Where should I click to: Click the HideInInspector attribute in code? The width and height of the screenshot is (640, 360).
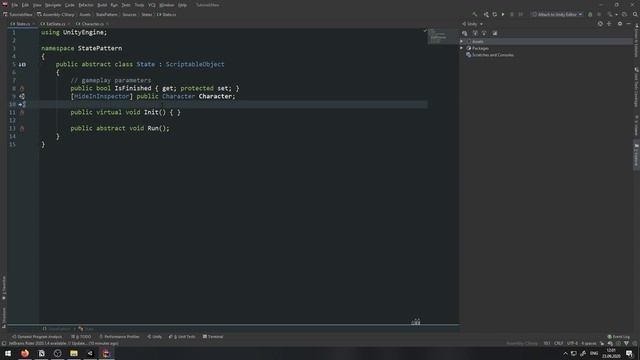101,96
